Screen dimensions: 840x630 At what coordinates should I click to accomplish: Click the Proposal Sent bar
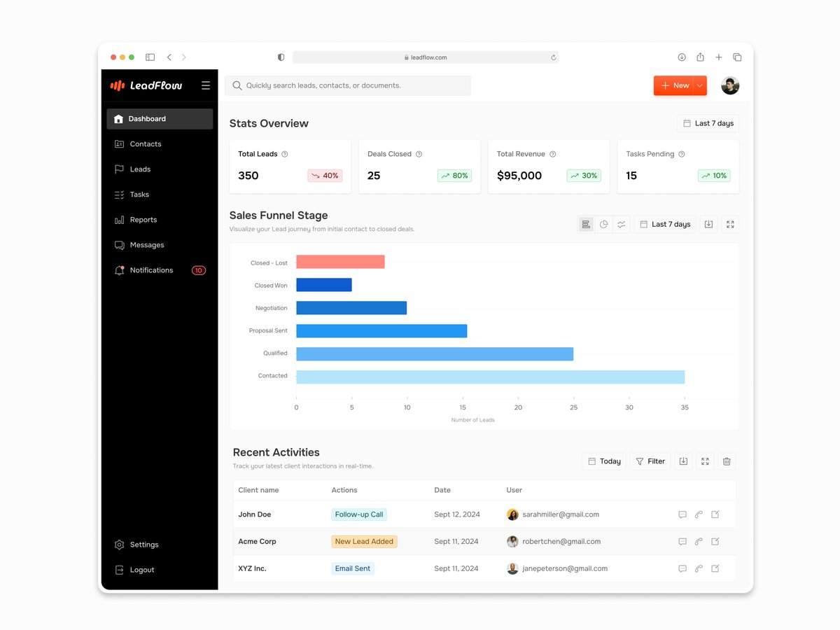click(x=381, y=331)
